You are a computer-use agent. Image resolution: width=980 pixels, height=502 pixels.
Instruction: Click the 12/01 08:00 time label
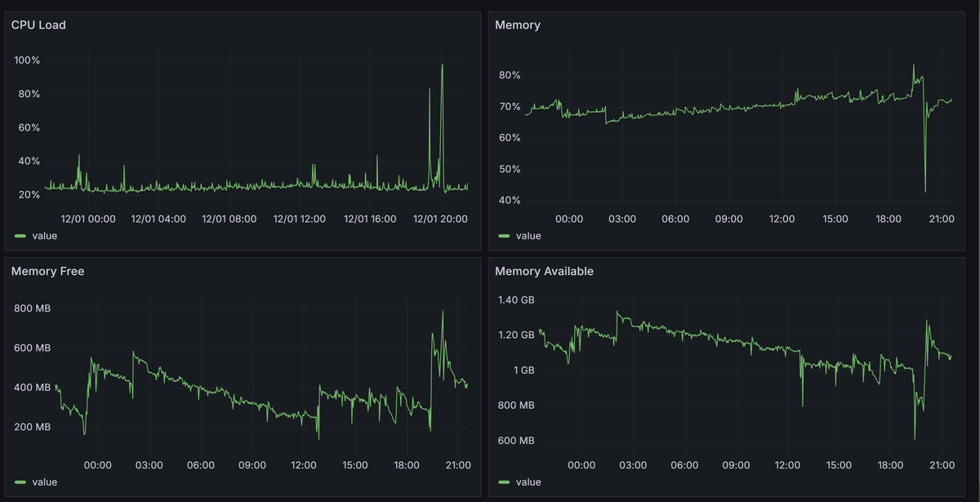click(229, 219)
